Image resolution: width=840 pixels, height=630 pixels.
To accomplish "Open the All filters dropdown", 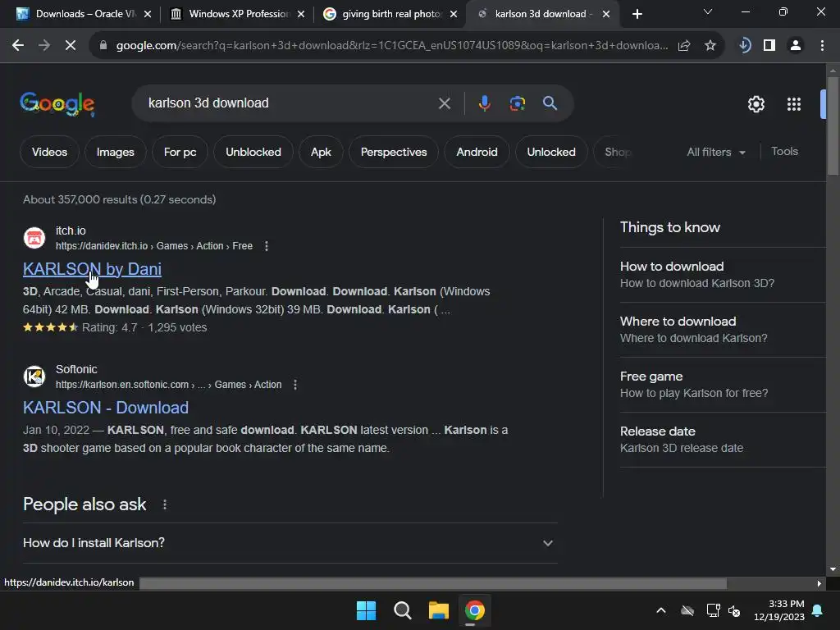I will (716, 152).
